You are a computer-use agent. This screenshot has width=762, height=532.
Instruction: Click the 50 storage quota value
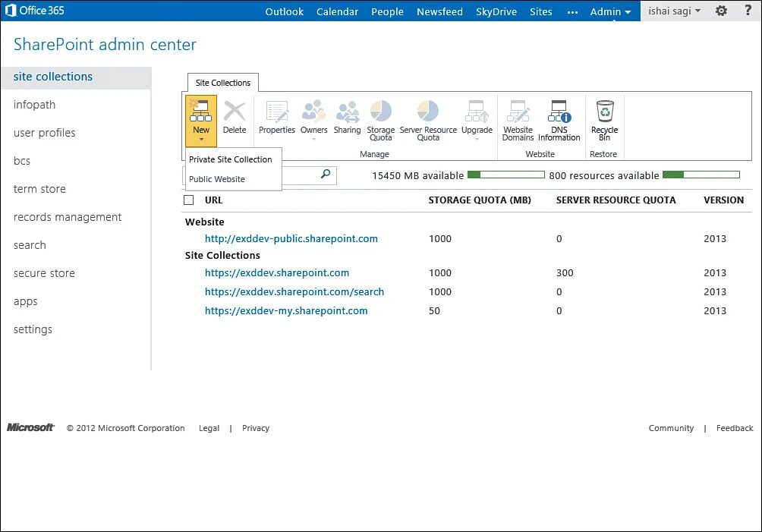(434, 311)
